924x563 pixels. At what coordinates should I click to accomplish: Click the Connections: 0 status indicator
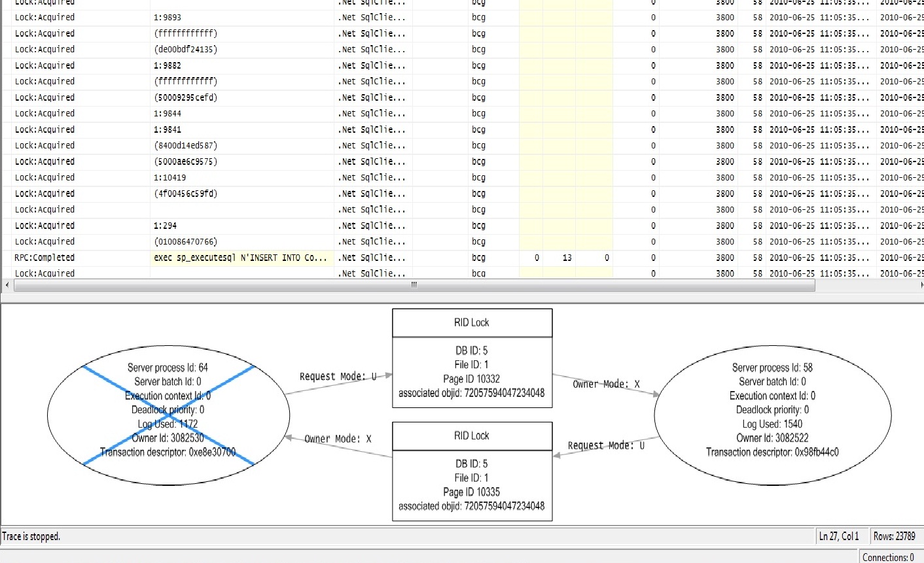pyautogui.click(x=888, y=557)
